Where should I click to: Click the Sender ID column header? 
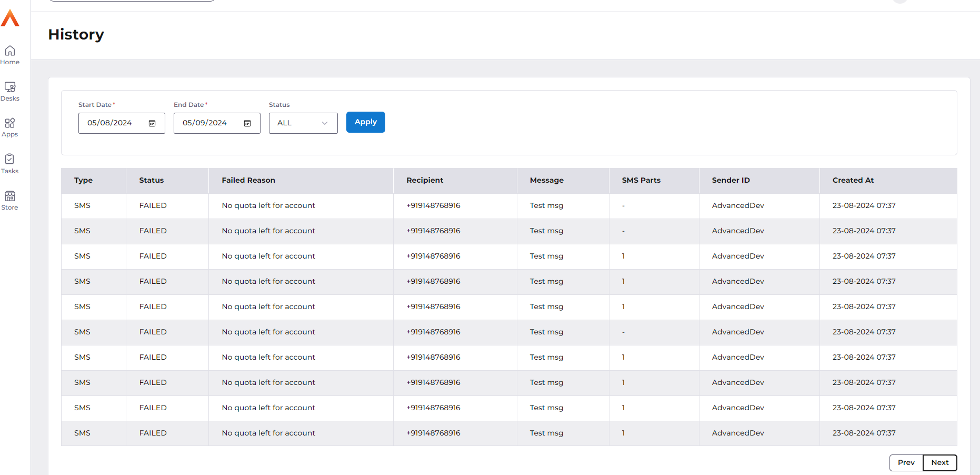pos(731,180)
